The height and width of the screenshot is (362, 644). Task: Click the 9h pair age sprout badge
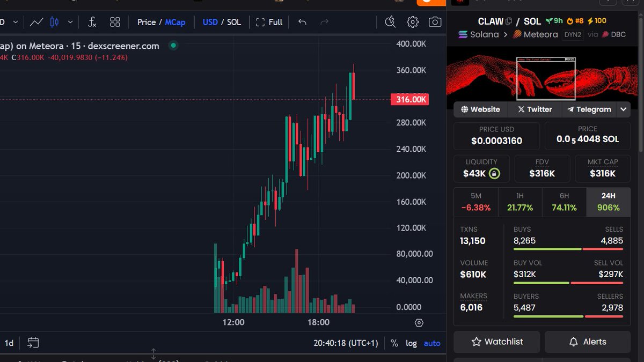tap(554, 21)
